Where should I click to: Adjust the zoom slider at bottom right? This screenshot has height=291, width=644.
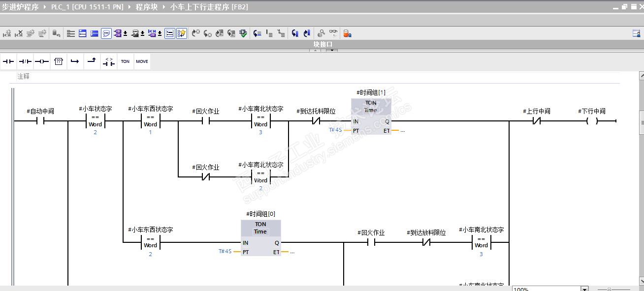coord(609,290)
